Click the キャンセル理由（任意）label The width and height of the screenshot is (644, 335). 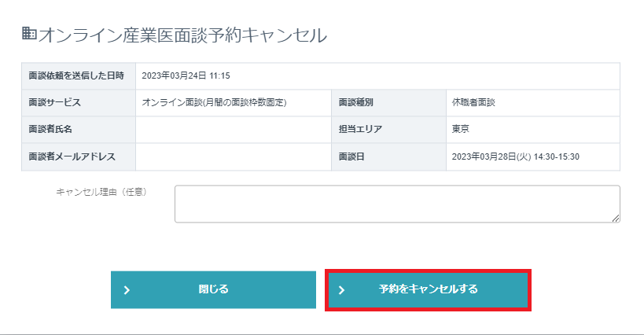101,191
